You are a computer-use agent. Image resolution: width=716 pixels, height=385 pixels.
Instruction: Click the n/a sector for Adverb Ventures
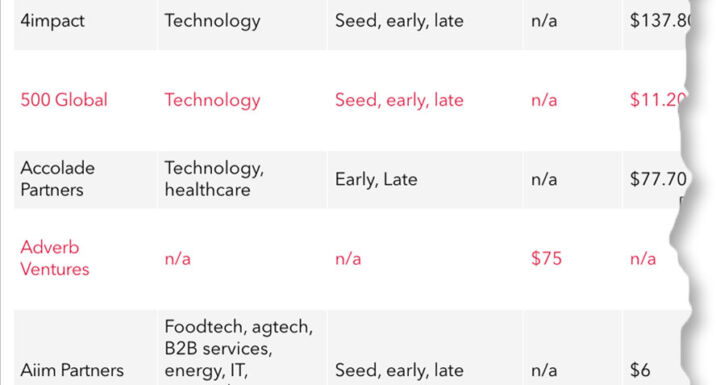(178, 259)
